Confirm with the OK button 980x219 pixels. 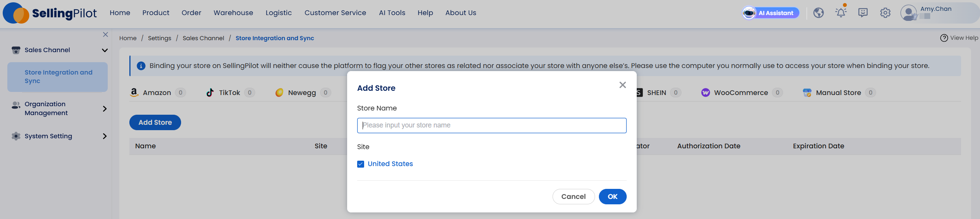pos(612,197)
